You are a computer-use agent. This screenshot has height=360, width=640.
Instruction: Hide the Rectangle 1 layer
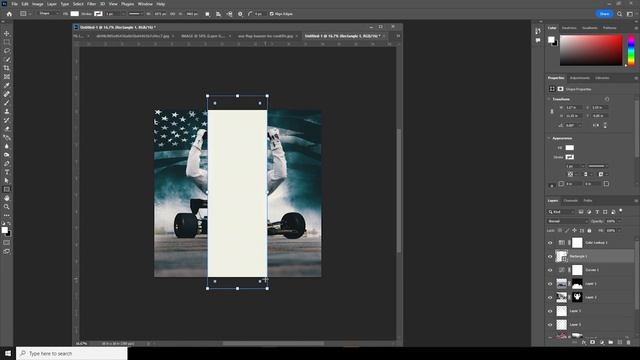[x=550, y=257]
